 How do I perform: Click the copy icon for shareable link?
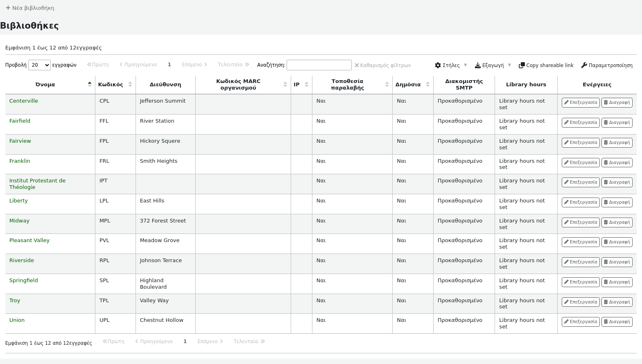click(522, 65)
